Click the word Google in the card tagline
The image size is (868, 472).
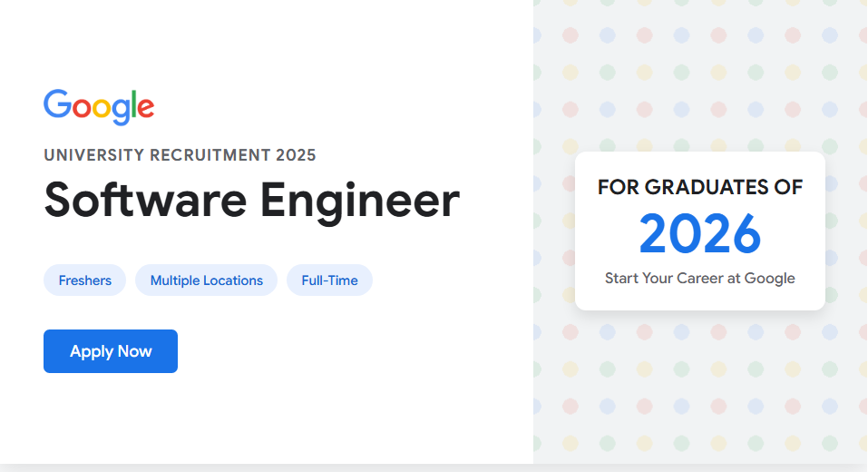click(x=770, y=278)
